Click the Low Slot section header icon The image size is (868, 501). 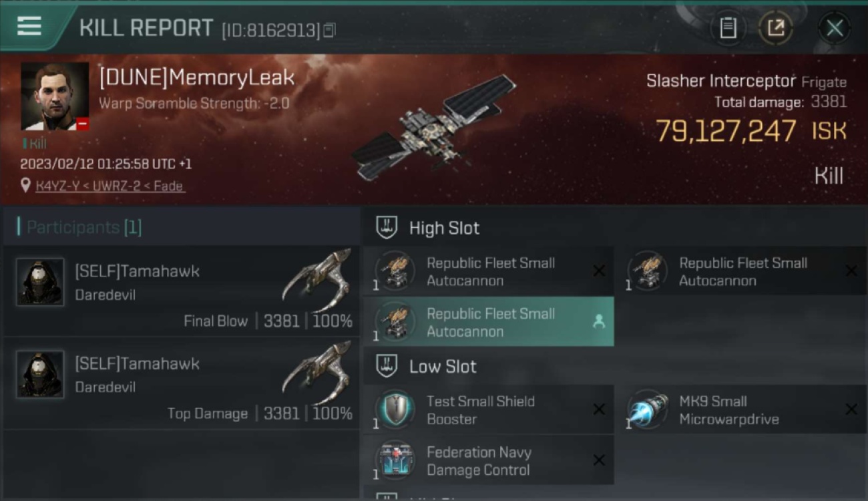387,365
